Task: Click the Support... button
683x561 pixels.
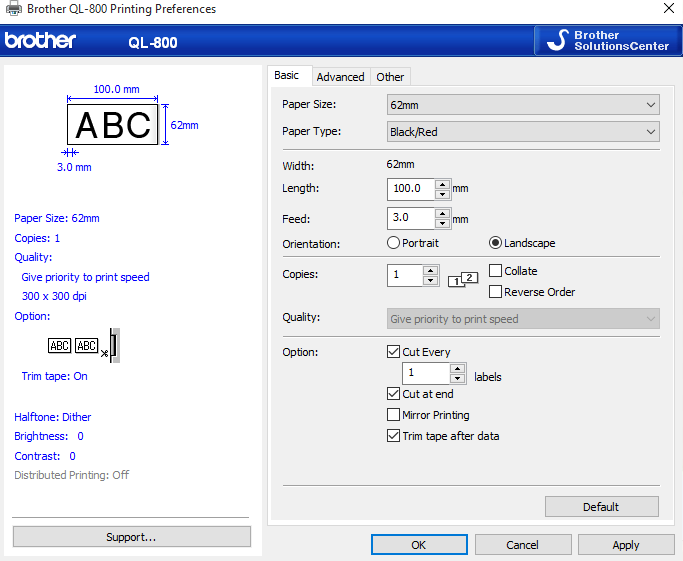Action: point(131,537)
